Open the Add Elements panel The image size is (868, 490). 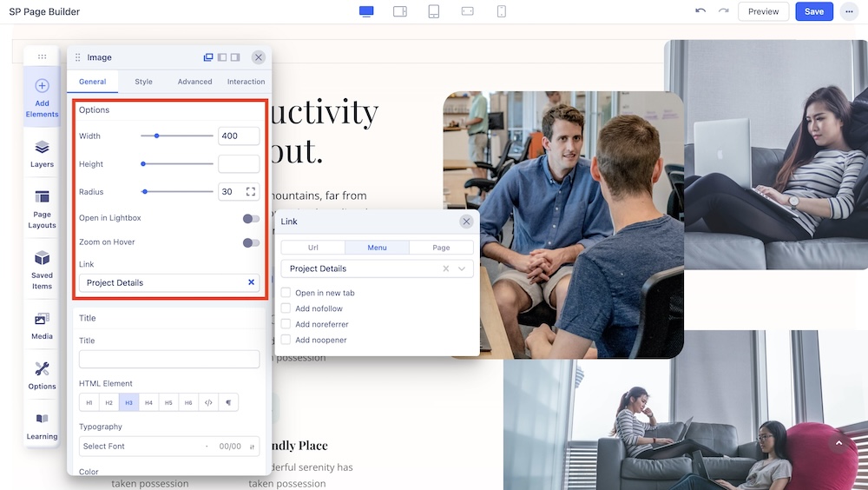pyautogui.click(x=42, y=96)
